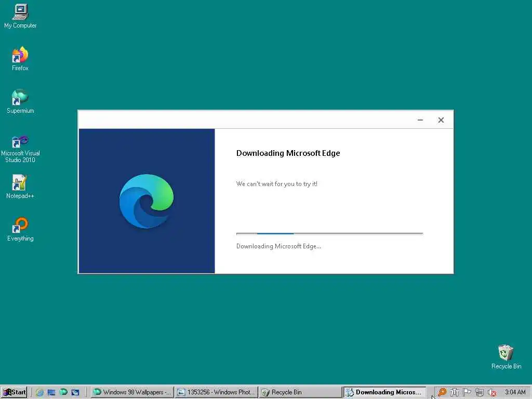Image resolution: width=532 pixels, height=399 pixels.
Task: Close the Edge installer window
Action: [441, 120]
